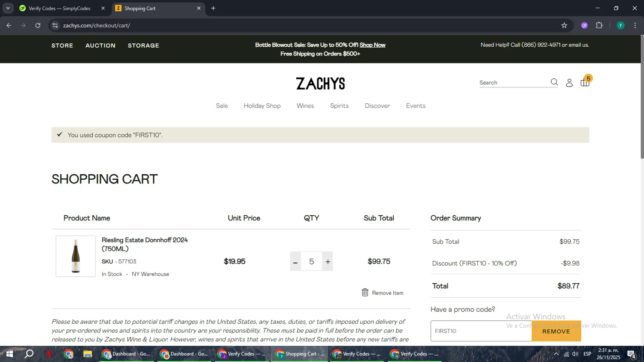This screenshot has height=362, width=644.
Task: View site information icon in address bar
Action: pos(55,26)
